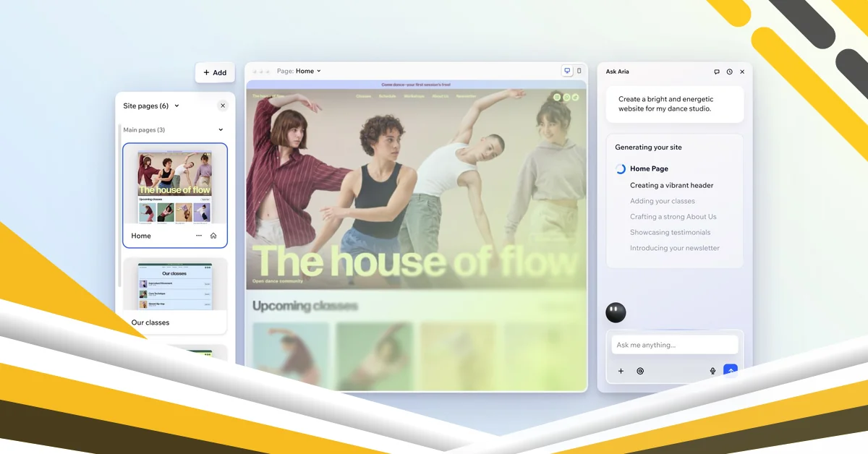Select the Home page thumbnail
868x454 pixels.
coord(174,187)
